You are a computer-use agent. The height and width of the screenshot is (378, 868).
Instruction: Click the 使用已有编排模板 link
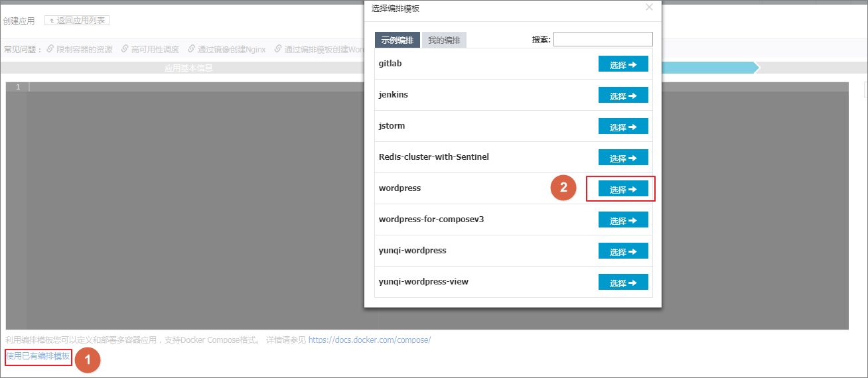click(x=38, y=356)
